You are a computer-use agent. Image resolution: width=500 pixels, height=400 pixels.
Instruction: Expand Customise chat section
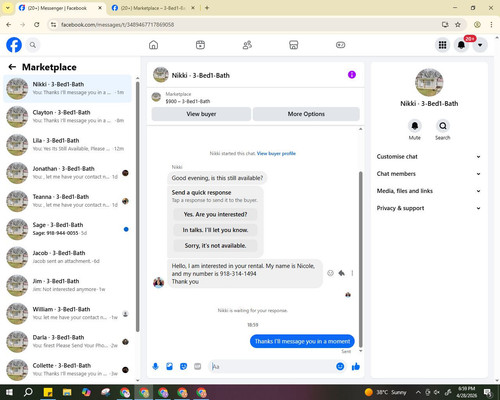[429, 157]
